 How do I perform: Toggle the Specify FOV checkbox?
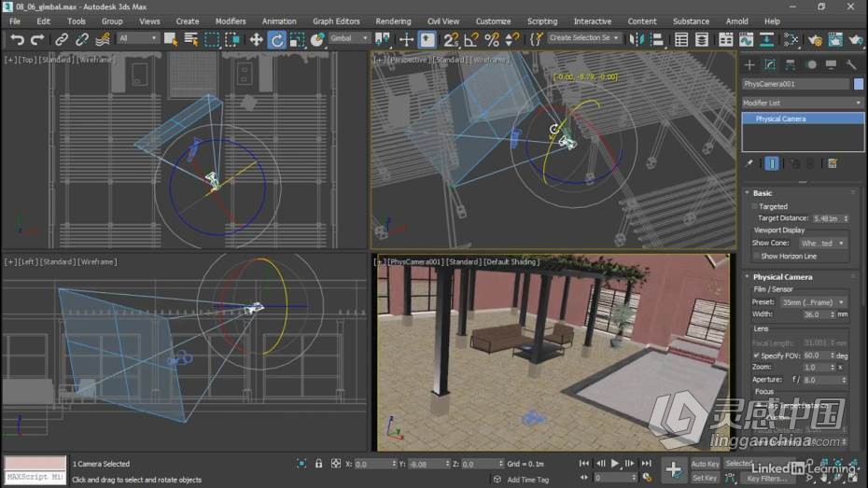[756, 356]
